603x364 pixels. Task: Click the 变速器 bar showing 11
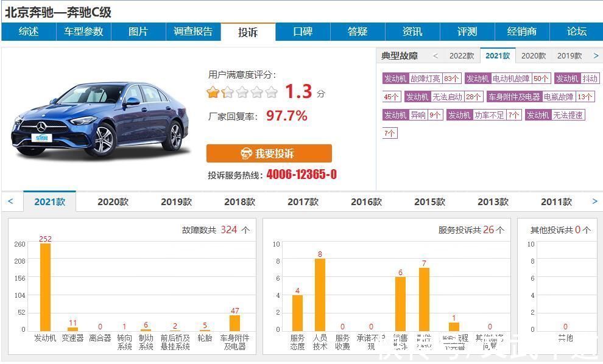point(72,329)
